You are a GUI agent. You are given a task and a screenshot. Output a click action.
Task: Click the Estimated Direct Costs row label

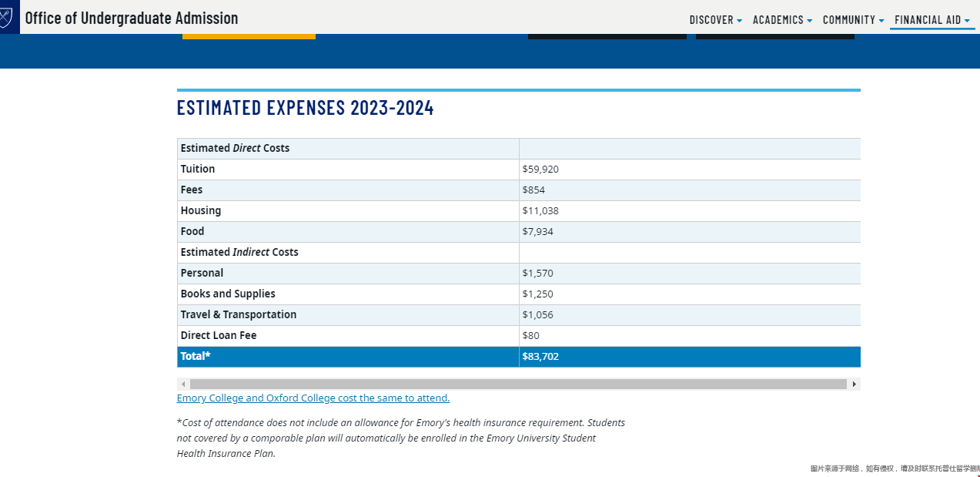[235, 148]
